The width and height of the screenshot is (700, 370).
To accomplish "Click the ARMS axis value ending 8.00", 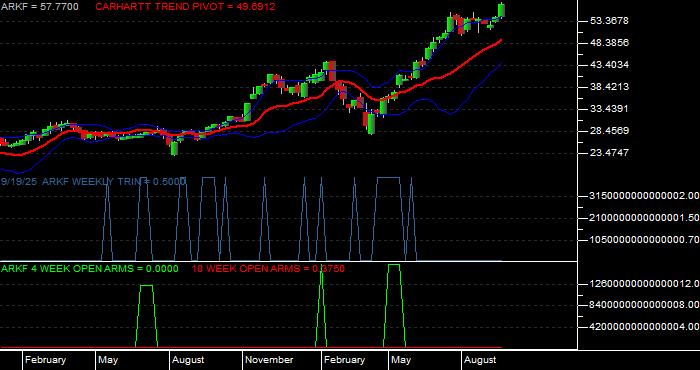I will (x=644, y=305).
